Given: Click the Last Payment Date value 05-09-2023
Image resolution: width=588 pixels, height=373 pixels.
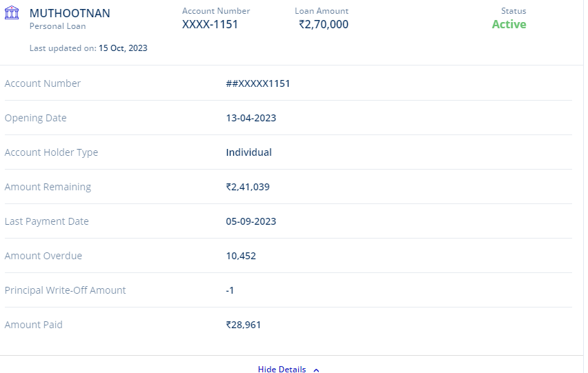Looking at the screenshot, I should [251, 221].
